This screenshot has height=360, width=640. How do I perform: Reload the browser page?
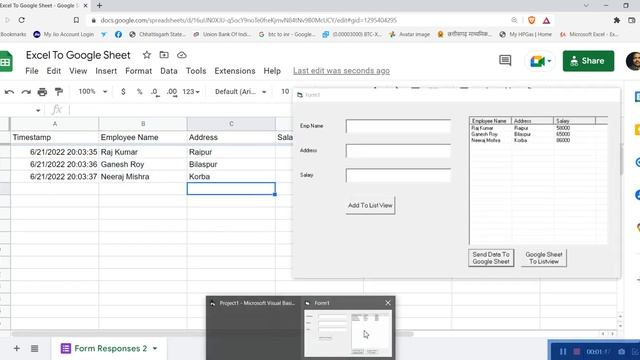22,20
